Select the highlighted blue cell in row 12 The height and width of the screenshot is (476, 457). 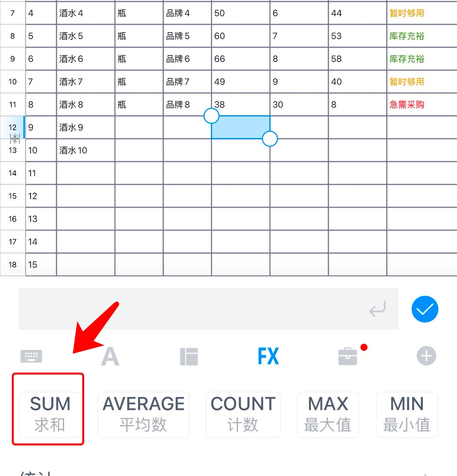point(241,127)
